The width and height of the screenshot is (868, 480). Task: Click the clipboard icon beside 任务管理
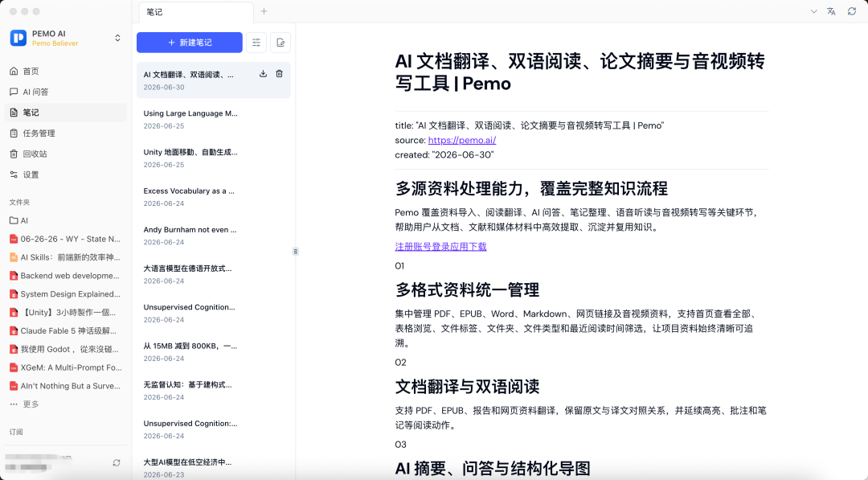(14, 133)
